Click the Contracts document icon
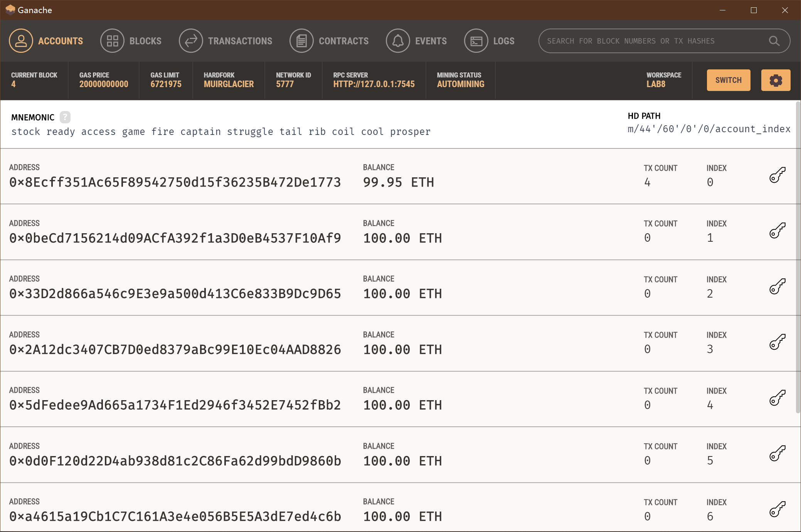The image size is (801, 532). tap(301, 41)
